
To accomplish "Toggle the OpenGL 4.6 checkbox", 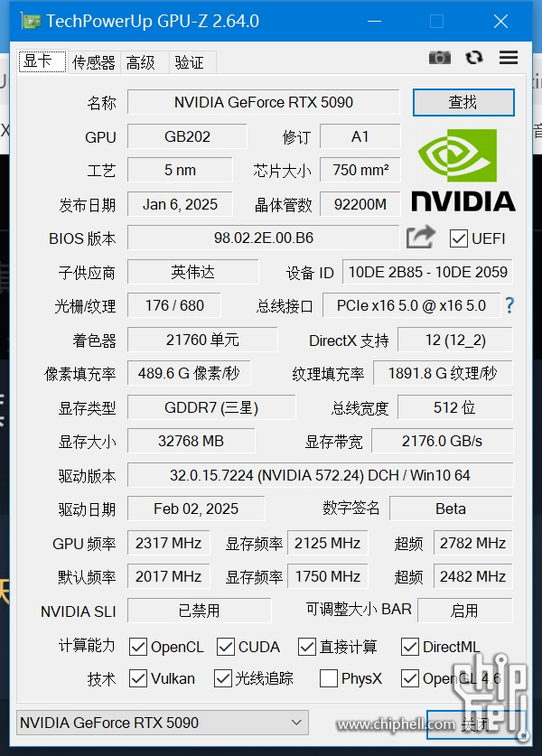I will pyautogui.click(x=410, y=679).
